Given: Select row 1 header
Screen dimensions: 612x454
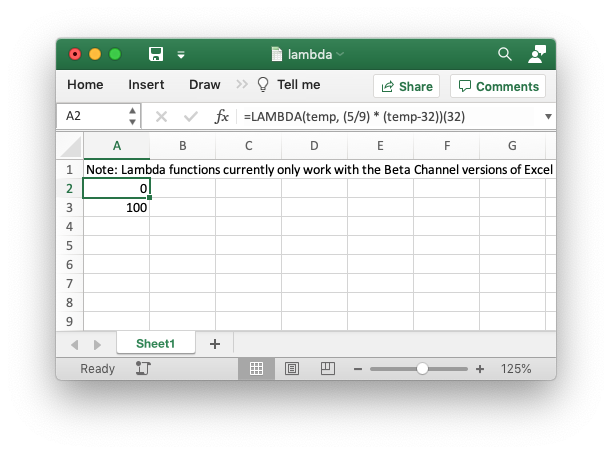Looking at the screenshot, I should coord(69,170).
